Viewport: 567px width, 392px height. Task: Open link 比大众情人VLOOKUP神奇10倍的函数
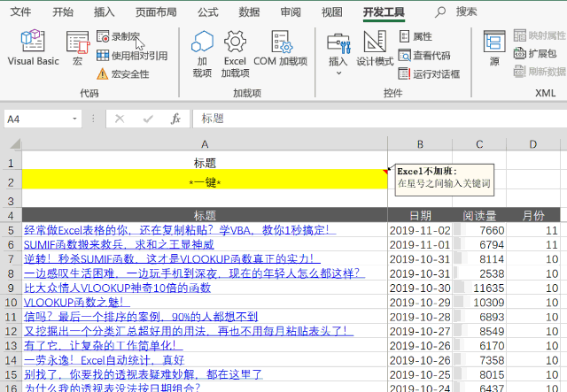(x=118, y=288)
